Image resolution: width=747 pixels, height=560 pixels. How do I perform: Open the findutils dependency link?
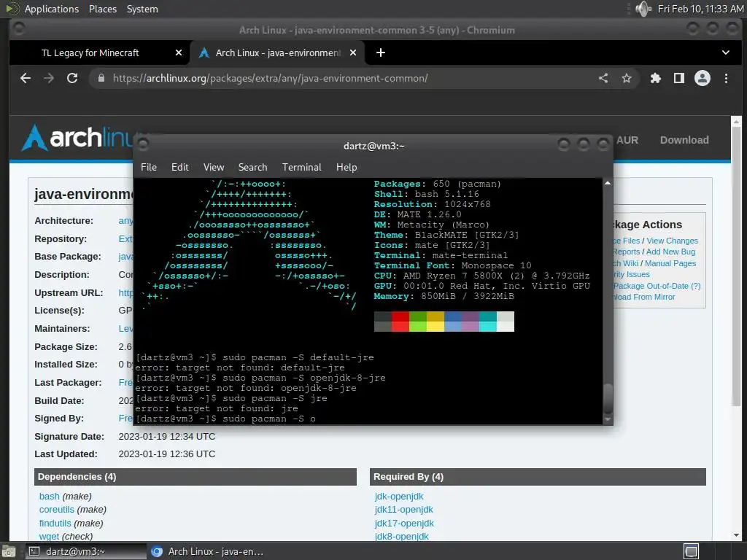(55, 524)
